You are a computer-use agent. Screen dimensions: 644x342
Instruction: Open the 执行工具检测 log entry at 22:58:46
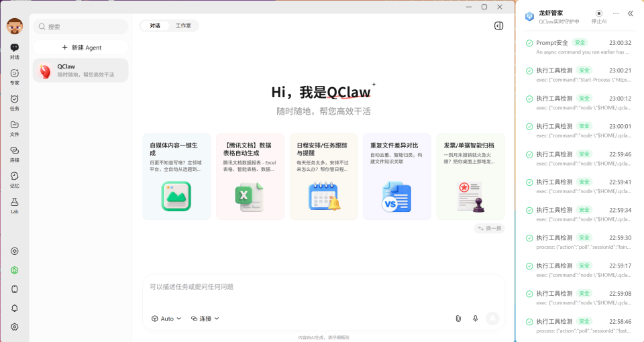point(580,326)
